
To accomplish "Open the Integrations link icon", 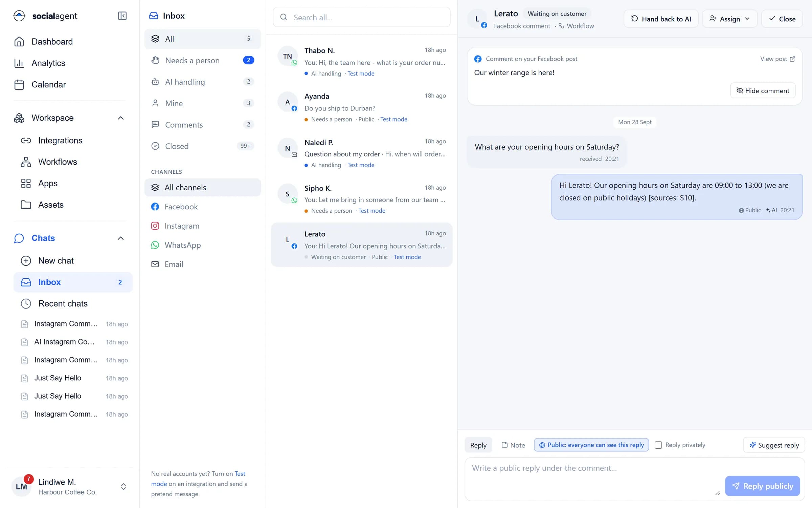I will click(x=26, y=141).
